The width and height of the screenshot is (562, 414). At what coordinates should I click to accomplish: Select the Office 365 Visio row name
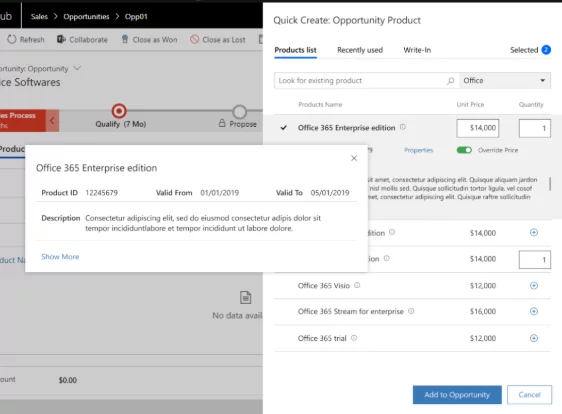click(324, 286)
